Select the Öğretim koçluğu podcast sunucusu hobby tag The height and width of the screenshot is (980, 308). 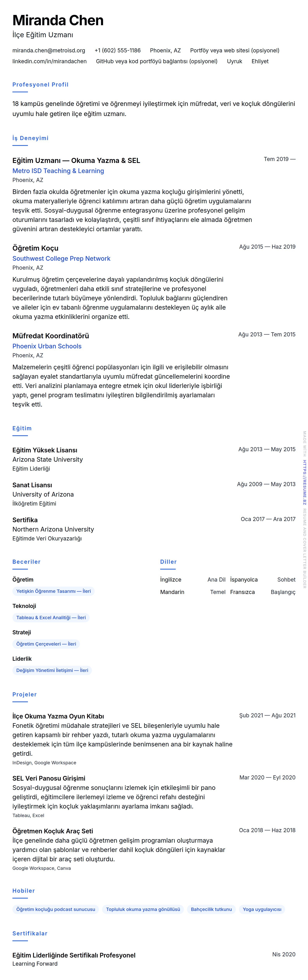pyautogui.click(x=55, y=909)
